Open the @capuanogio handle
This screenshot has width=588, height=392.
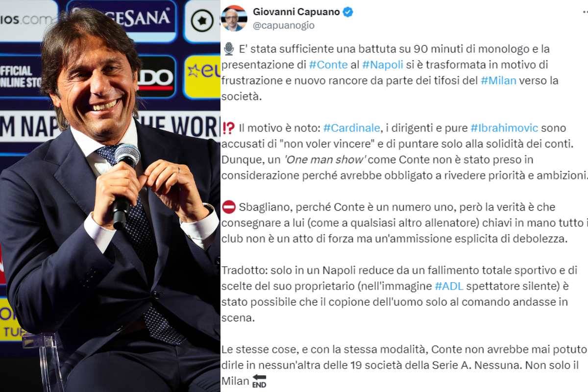284,25
